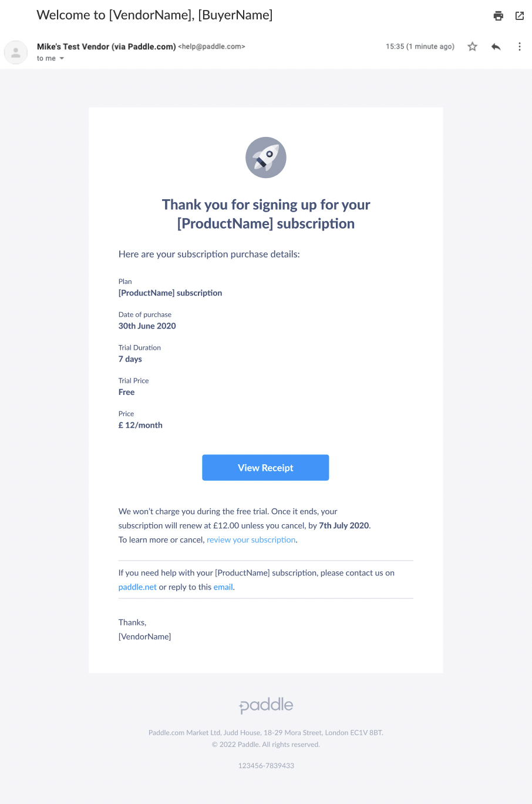Open the three-dot More options menu
This screenshot has width=532, height=804.
point(520,46)
